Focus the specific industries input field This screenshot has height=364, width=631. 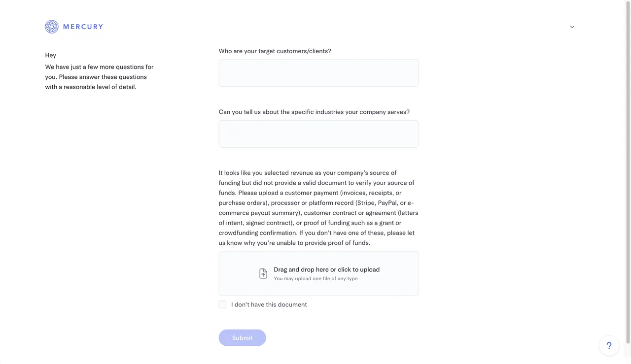pyautogui.click(x=318, y=134)
